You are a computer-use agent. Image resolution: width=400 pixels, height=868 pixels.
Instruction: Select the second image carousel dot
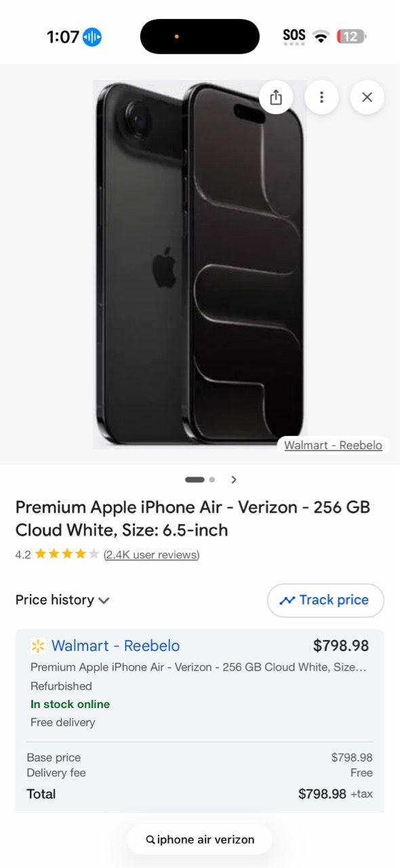pyautogui.click(x=212, y=479)
